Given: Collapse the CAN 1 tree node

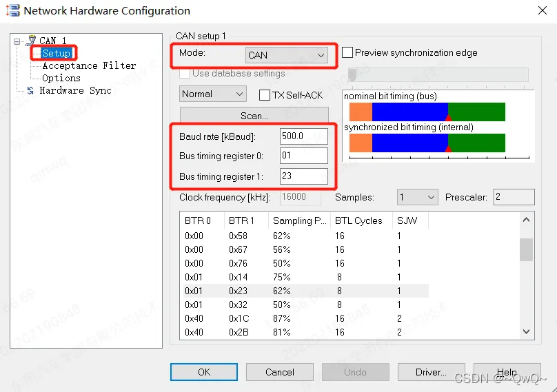Looking at the screenshot, I should click(x=17, y=41).
